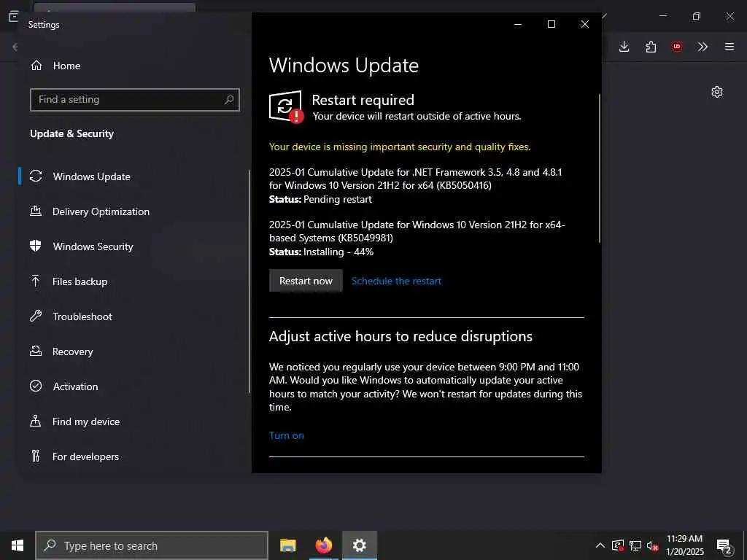Click Turn on active hours link
This screenshot has width=747, height=560.
point(286,435)
